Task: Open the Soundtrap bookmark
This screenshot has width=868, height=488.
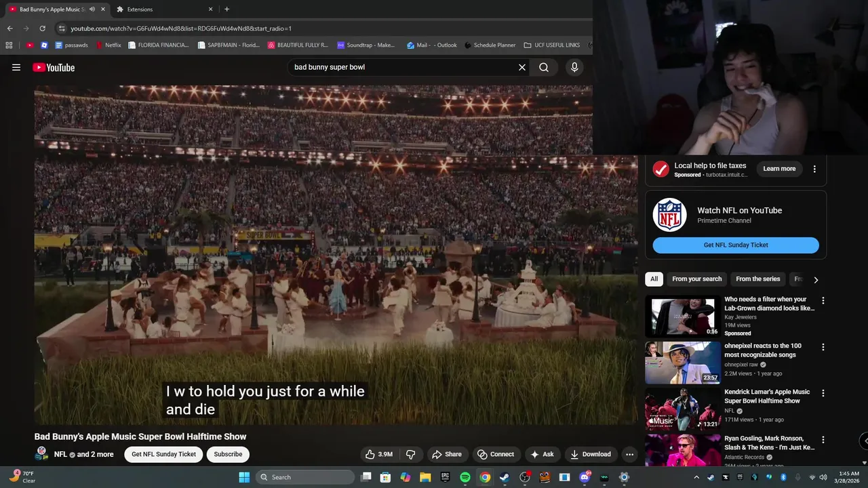Action: pyautogui.click(x=366, y=45)
